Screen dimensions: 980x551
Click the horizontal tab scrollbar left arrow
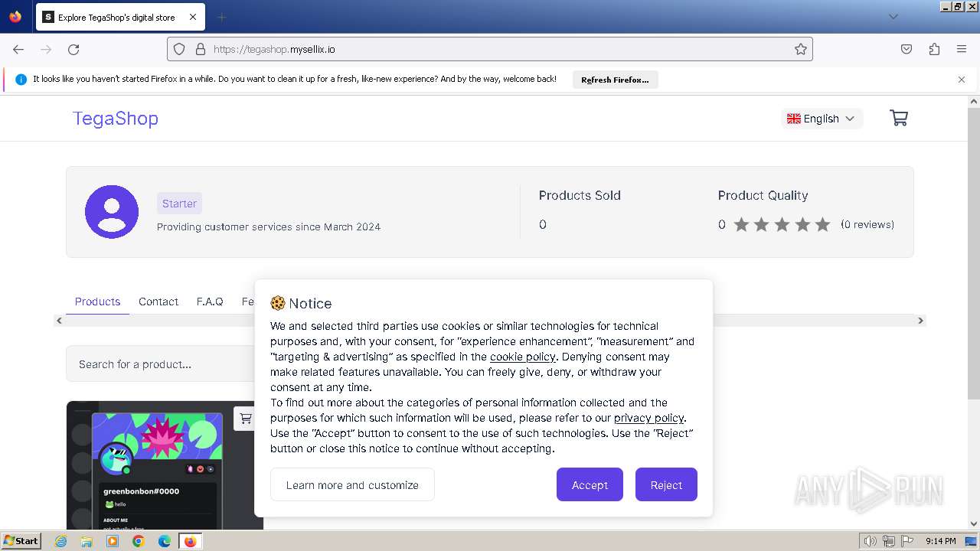59,321
